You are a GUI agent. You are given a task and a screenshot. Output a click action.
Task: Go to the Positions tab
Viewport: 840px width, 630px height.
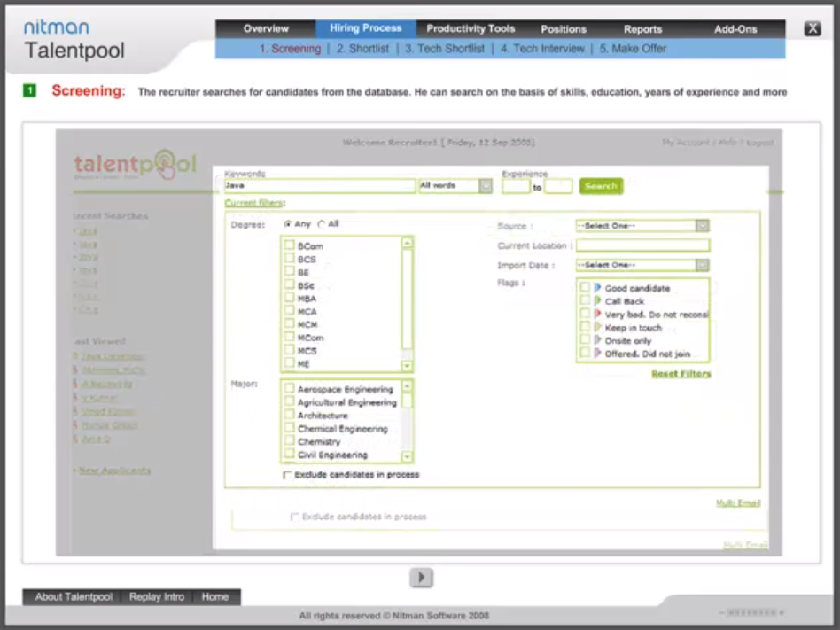563,29
